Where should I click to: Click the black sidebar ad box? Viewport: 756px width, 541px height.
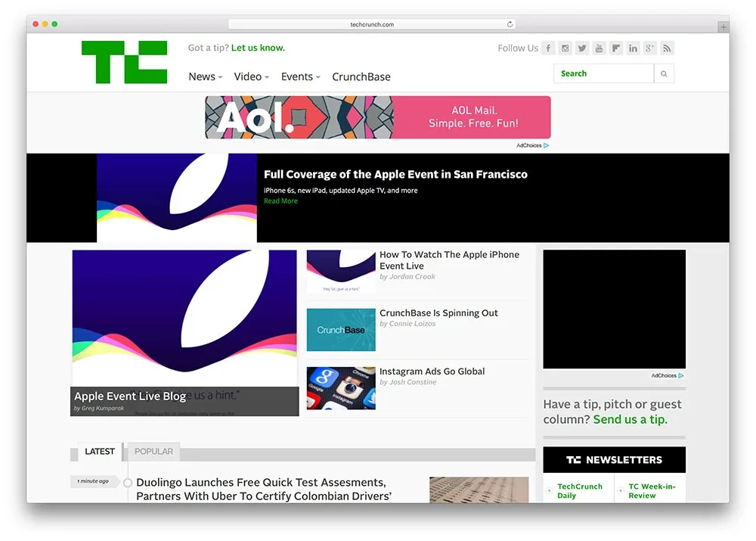click(614, 309)
